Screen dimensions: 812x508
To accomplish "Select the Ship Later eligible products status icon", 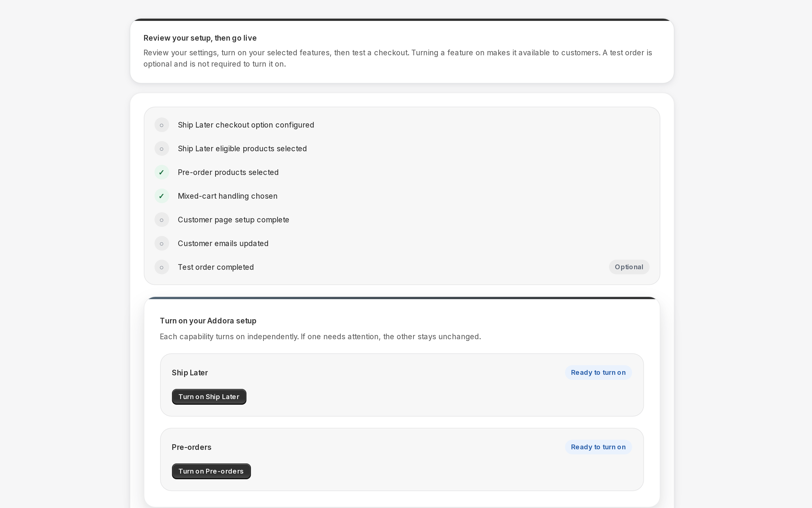I will 162,148.
